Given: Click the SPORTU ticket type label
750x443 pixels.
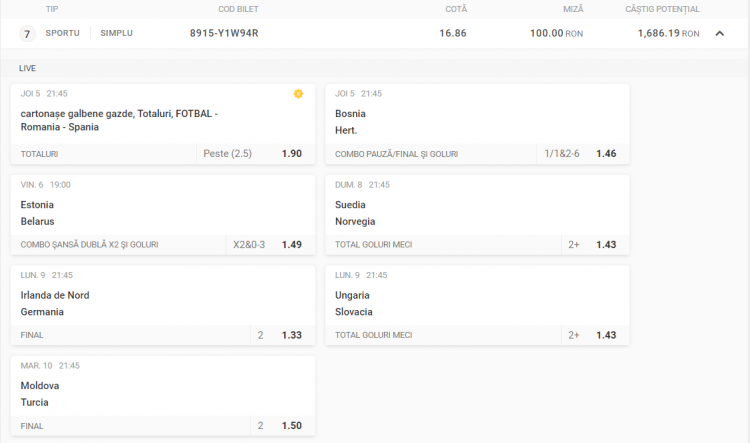Looking at the screenshot, I should click(62, 33).
